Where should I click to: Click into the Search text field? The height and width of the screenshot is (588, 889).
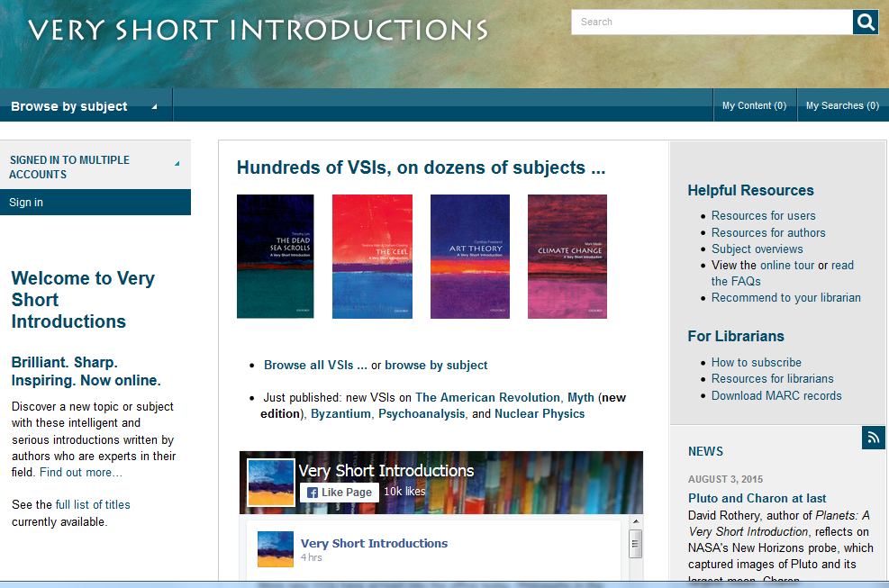[x=712, y=23]
